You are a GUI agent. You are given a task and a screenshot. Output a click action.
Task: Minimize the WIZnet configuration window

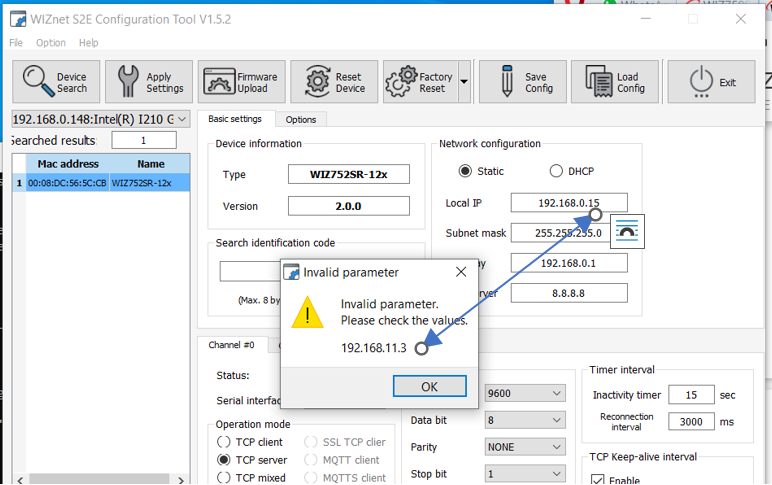646,19
